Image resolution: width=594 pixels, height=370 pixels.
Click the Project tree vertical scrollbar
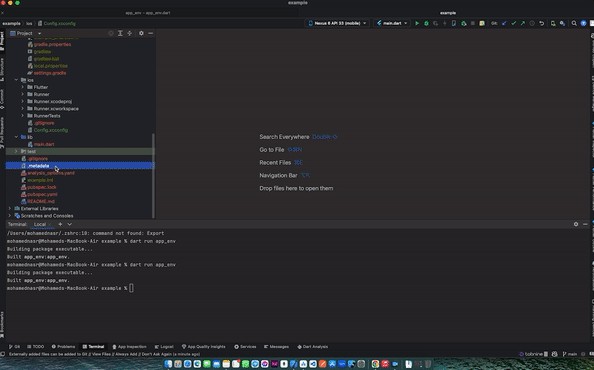click(x=153, y=176)
